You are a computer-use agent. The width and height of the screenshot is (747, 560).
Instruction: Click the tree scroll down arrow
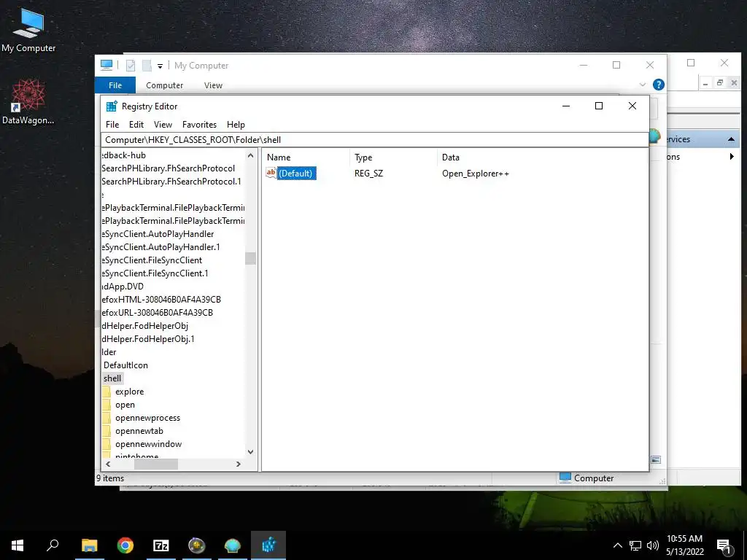[x=251, y=451]
